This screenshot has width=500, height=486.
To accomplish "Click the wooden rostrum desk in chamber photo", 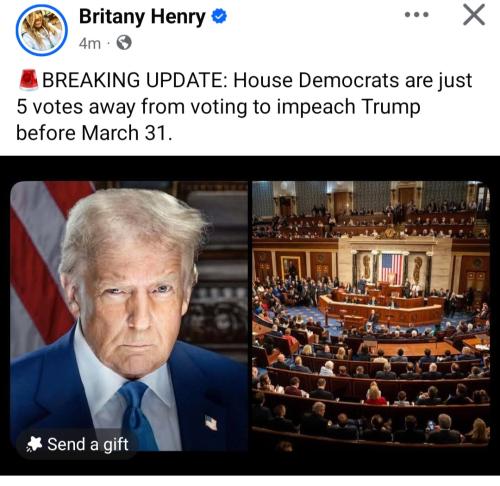I will coord(382,308).
